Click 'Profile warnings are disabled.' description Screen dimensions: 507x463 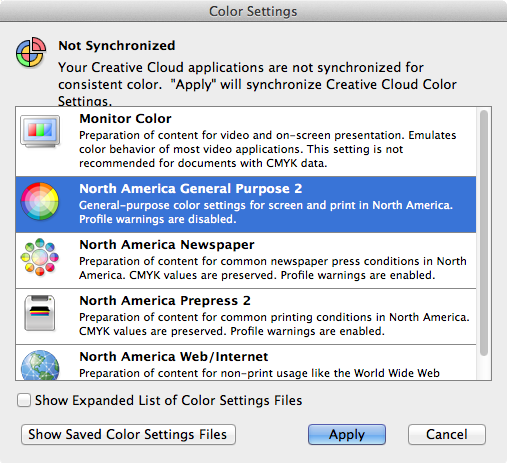coord(158,219)
